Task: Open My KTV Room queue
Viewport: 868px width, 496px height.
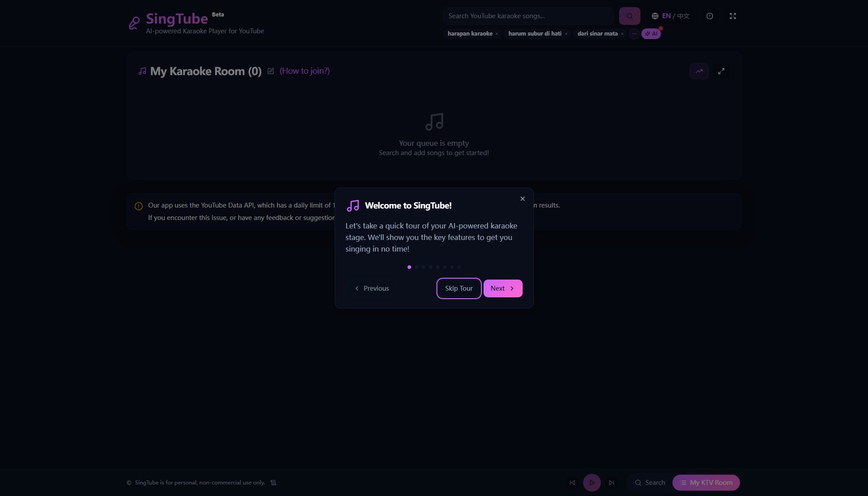Action: coord(706,482)
